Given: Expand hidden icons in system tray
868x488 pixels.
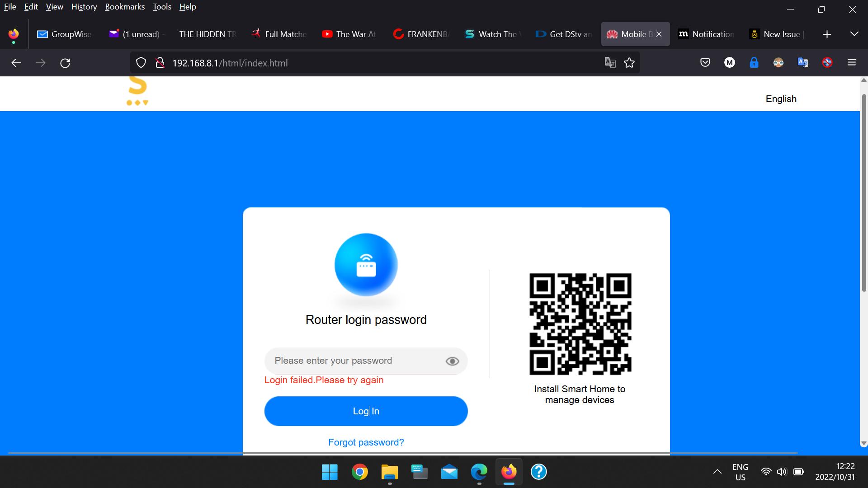Looking at the screenshot, I should coord(717,471).
